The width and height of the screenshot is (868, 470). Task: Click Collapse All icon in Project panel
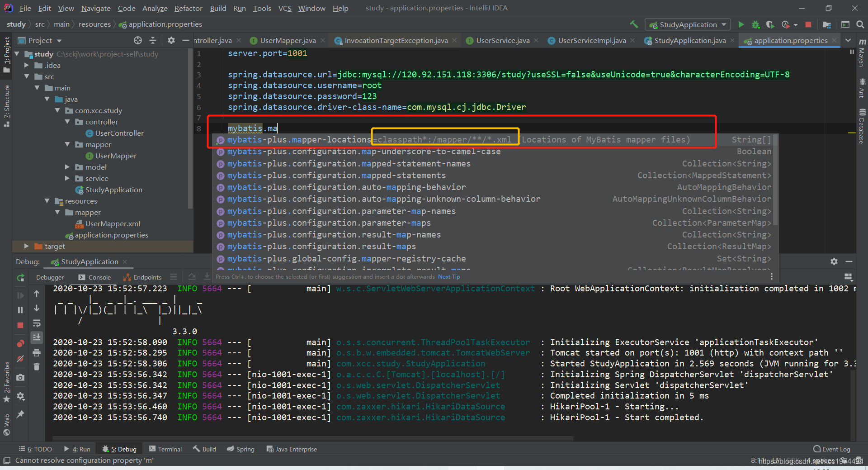(x=153, y=40)
